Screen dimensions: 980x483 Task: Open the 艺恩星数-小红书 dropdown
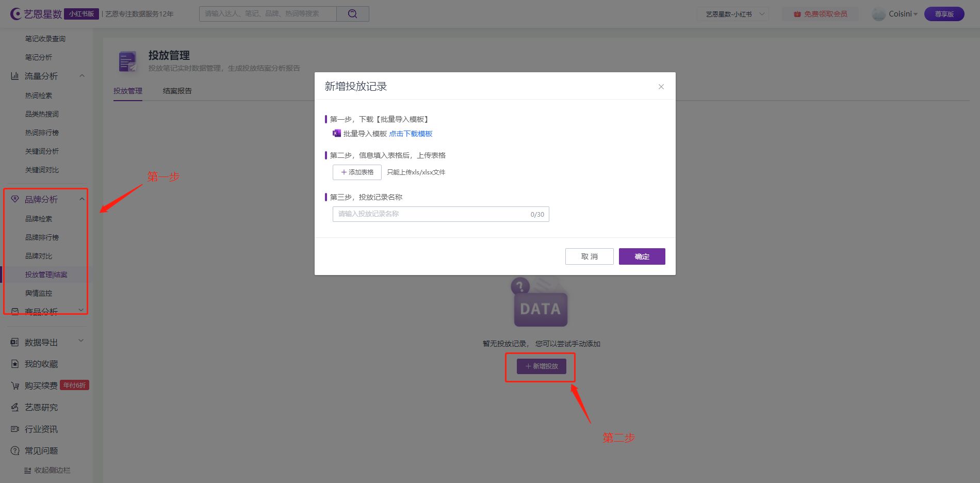pyautogui.click(x=733, y=14)
